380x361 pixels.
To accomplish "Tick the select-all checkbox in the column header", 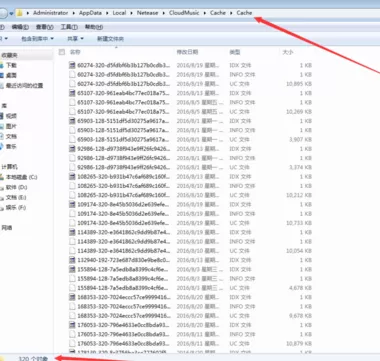I will [61, 52].
